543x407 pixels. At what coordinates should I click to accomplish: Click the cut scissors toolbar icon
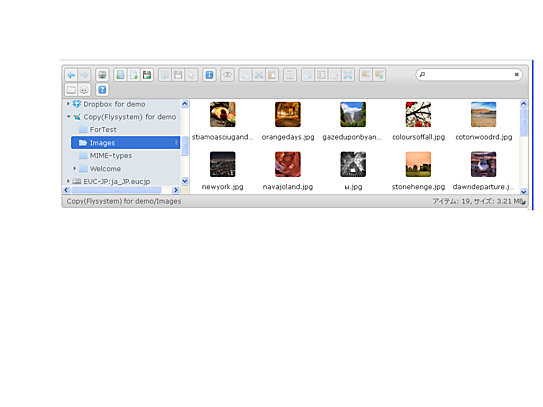pos(258,75)
